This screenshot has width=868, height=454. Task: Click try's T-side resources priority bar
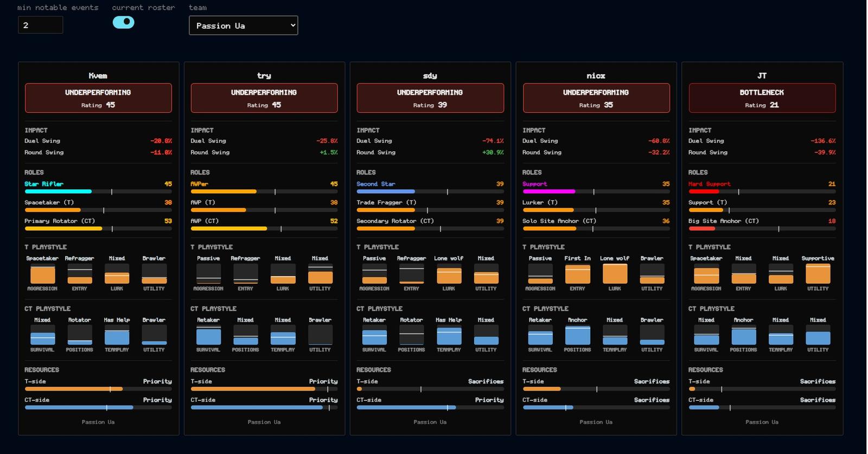pyautogui.click(x=264, y=389)
